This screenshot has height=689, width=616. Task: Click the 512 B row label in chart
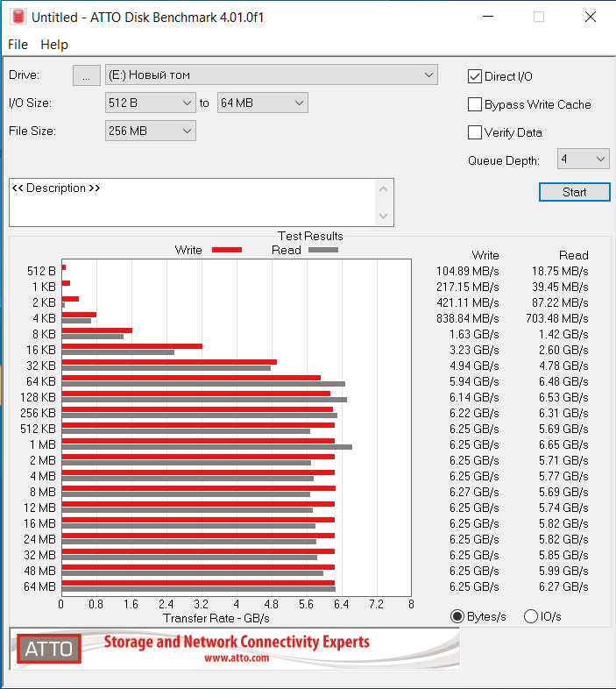pos(41,271)
